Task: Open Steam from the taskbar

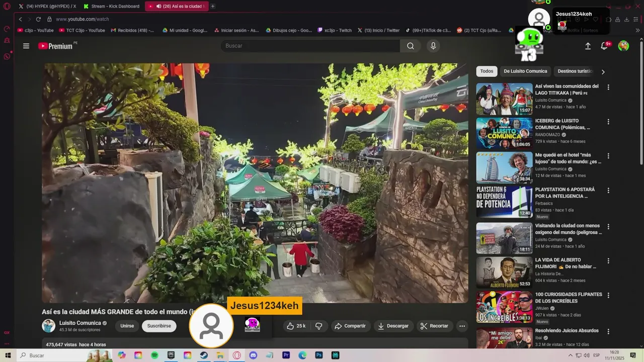Action: click(204, 355)
